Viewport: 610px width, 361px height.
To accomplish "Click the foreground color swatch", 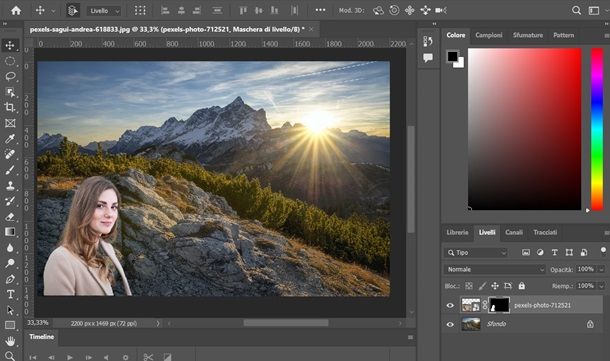I will click(452, 56).
